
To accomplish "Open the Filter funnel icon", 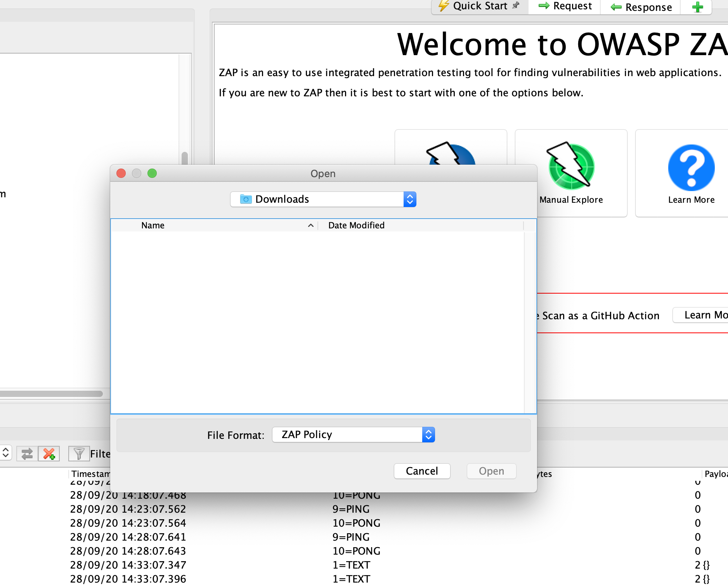I will coord(79,453).
